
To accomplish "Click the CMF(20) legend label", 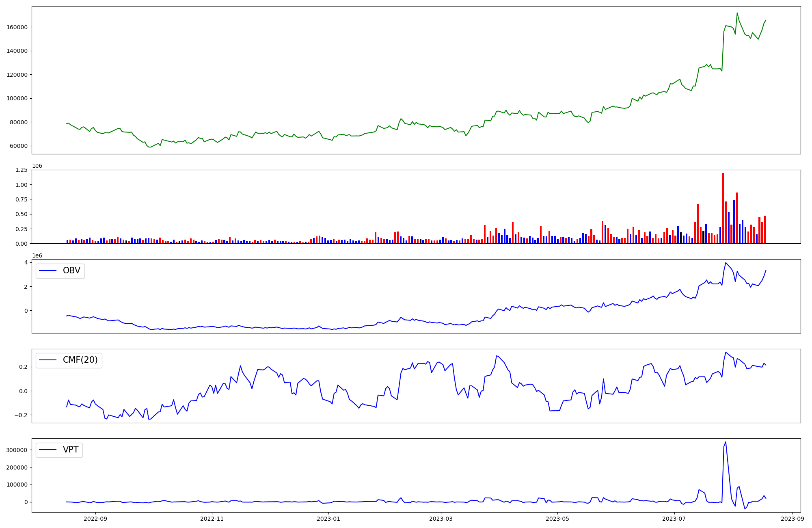I will [80, 360].
